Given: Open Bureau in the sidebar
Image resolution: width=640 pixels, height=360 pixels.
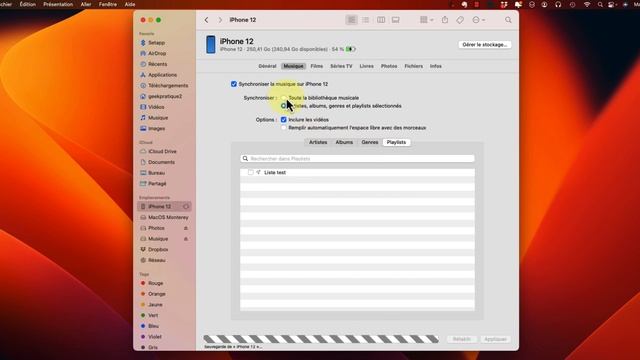Looking at the screenshot, I should pyautogui.click(x=156, y=173).
